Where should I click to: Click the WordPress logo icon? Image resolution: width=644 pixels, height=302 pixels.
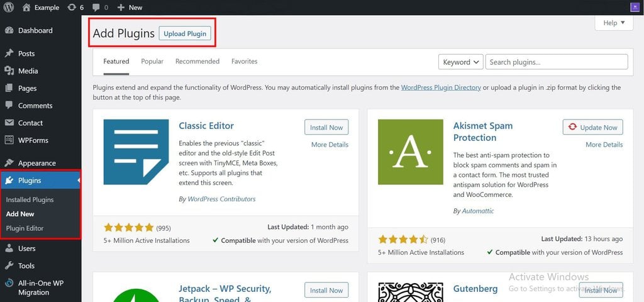pyautogui.click(x=8, y=8)
